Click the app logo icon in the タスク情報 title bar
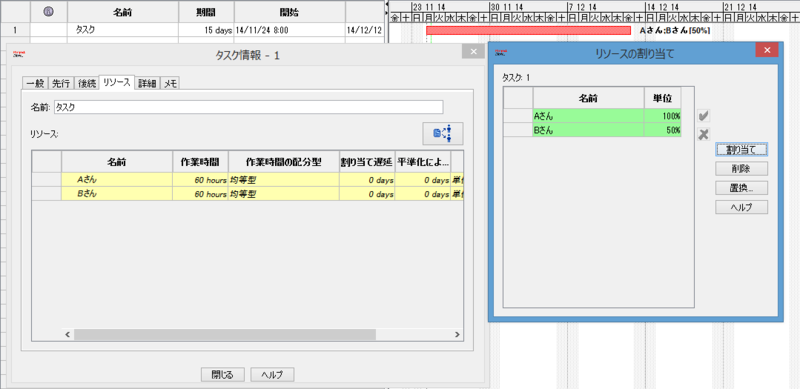Screen dimensions: 800x389 pos(19,54)
